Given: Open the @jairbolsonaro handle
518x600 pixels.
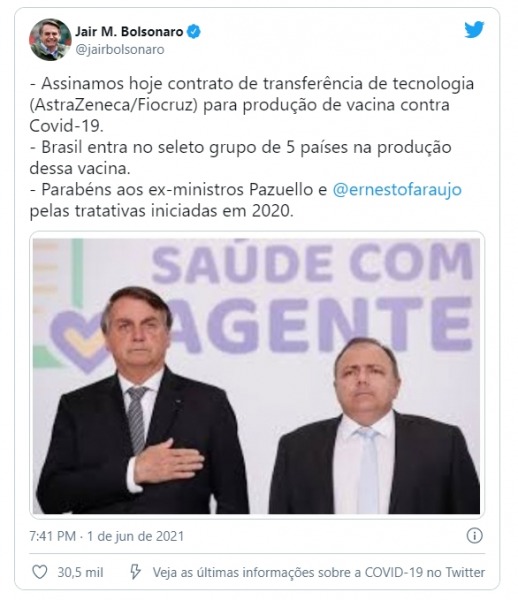Looking at the screenshot, I should click(x=120, y=49).
